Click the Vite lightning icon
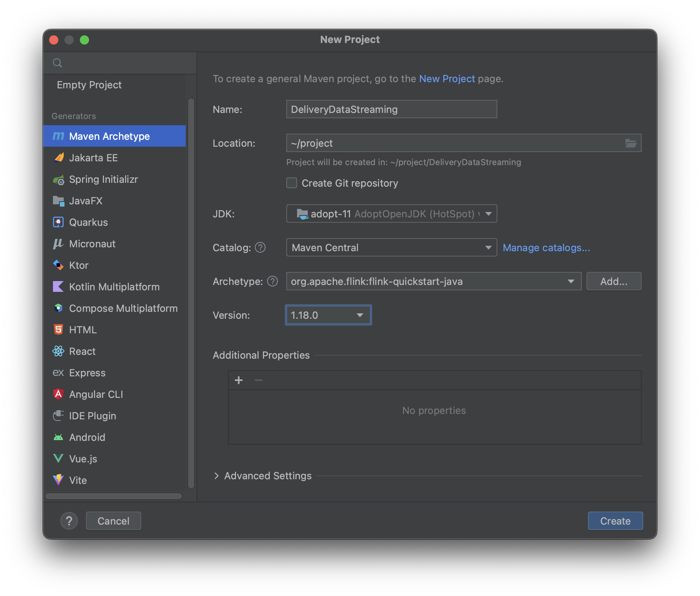This screenshot has width=700, height=596. [x=58, y=480]
